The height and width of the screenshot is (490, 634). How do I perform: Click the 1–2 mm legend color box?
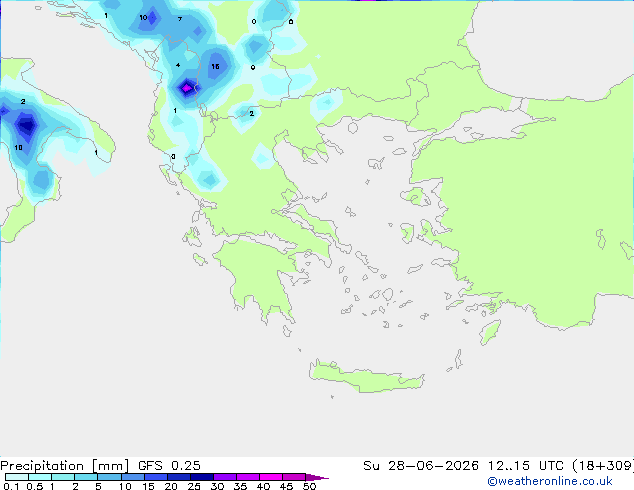63,477
